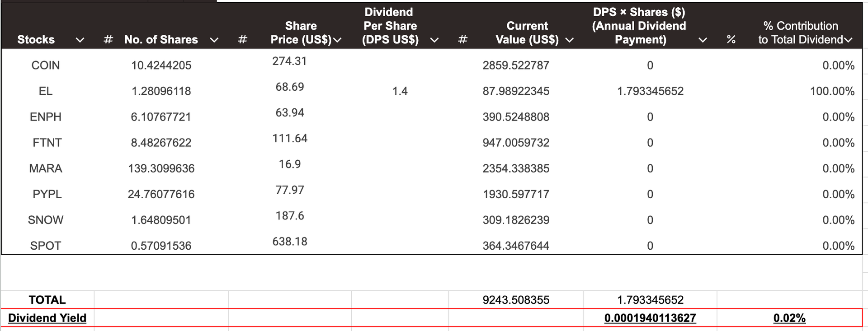868x331 pixels.
Task: Click the number type icon beside No. of Shares
Action: [108, 40]
